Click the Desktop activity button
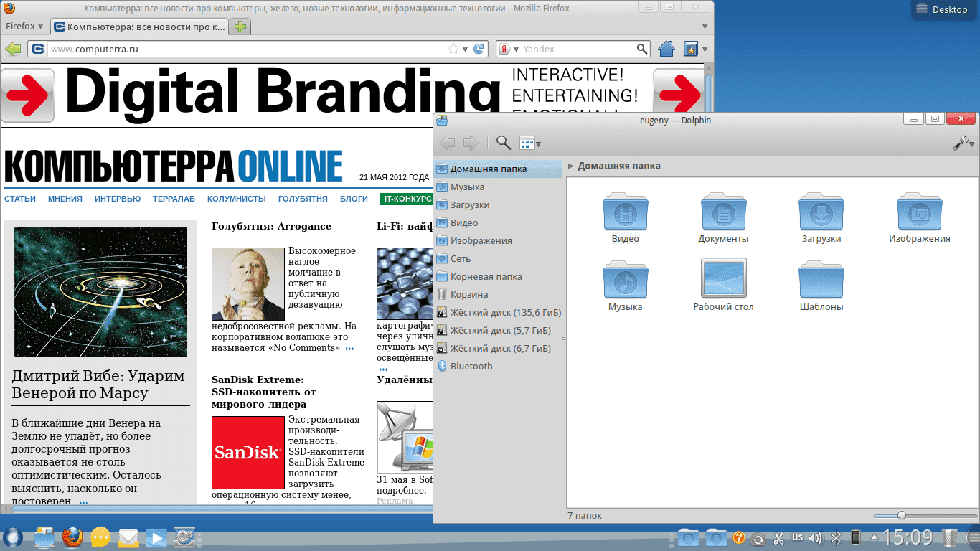This screenshot has height=551, width=980. pyautogui.click(x=942, y=9)
